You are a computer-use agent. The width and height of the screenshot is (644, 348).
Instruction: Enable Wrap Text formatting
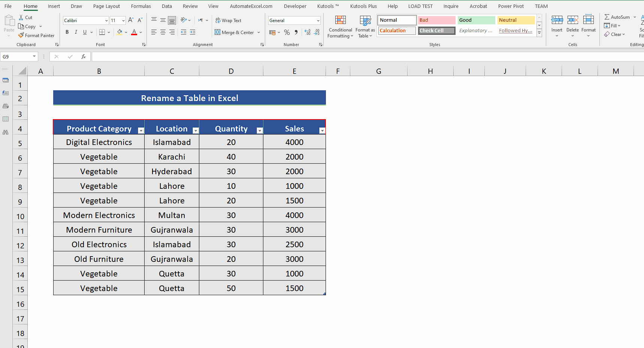pos(228,20)
